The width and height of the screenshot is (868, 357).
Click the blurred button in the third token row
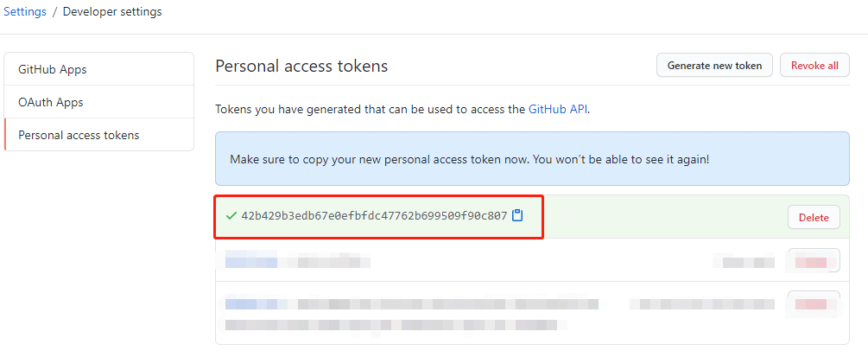(x=814, y=303)
